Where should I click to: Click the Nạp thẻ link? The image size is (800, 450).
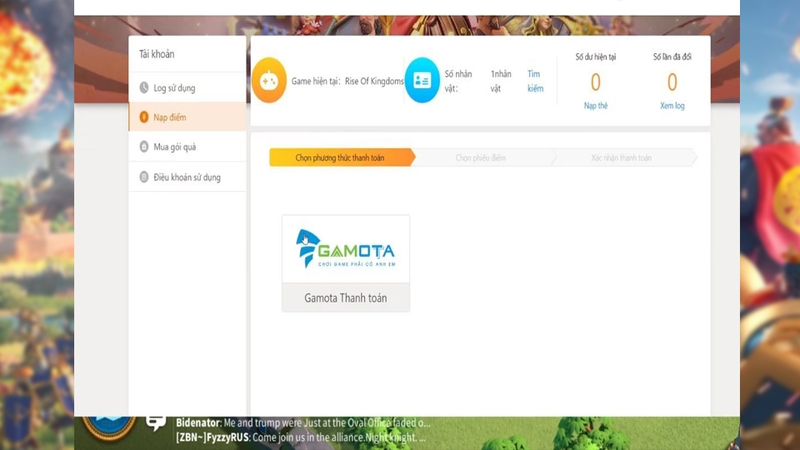click(595, 106)
